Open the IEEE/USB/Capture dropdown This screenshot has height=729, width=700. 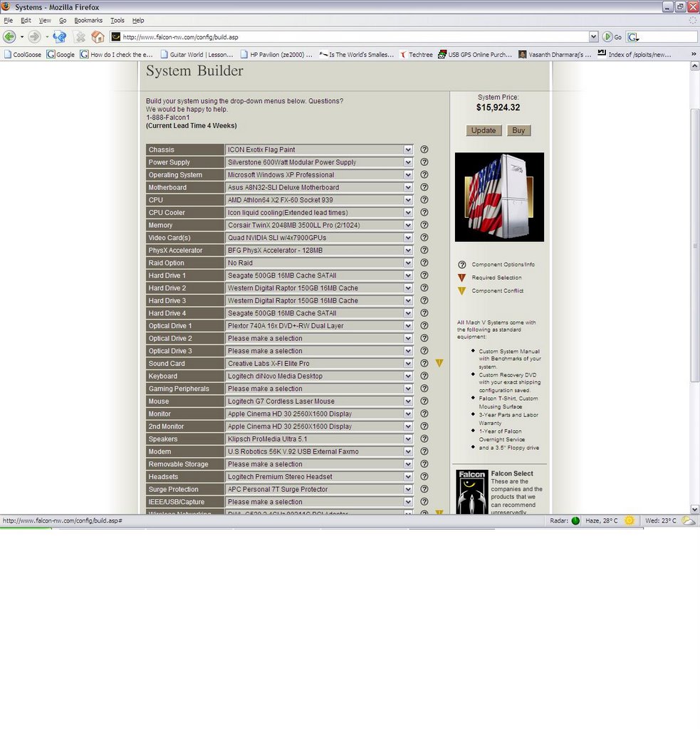click(319, 502)
